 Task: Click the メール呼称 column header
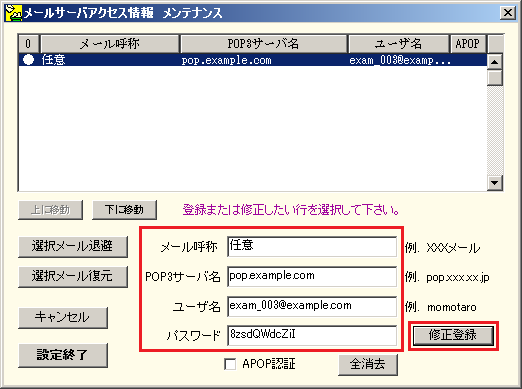coord(110,44)
